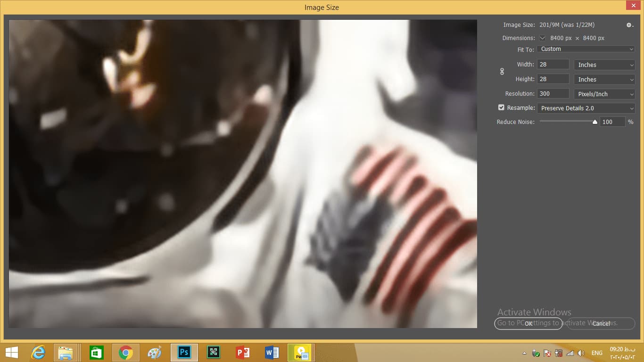This screenshot has width=644, height=362.
Task: Click the battery power tray icon
Action: click(x=559, y=353)
